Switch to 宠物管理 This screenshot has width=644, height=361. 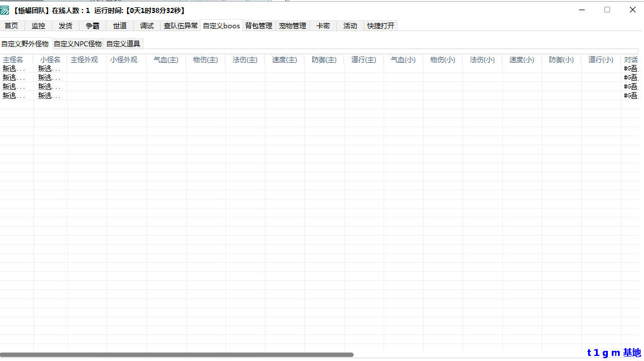[292, 25]
